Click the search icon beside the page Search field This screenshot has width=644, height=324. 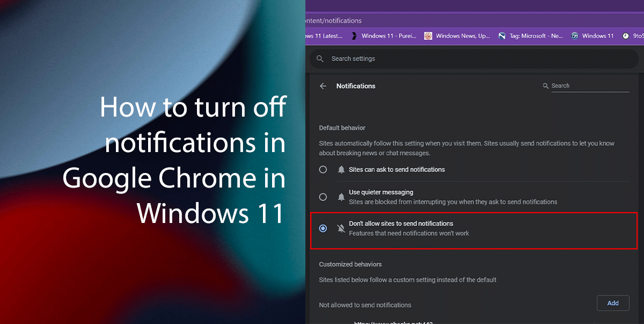click(x=545, y=85)
